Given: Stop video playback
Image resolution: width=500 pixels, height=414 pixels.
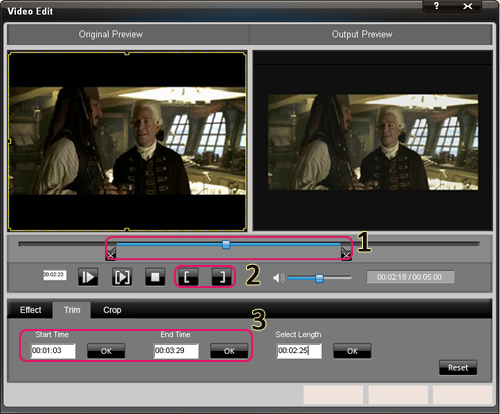Looking at the screenshot, I should tap(155, 277).
